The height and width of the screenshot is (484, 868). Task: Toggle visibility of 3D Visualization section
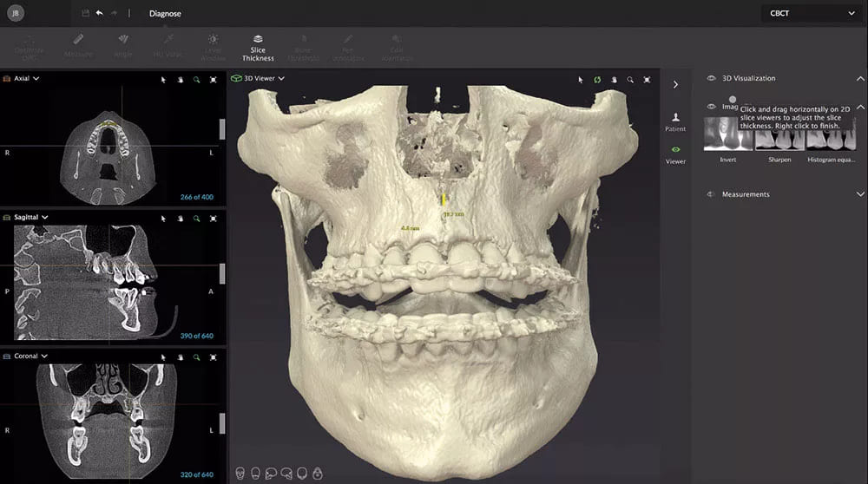coord(711,78)
